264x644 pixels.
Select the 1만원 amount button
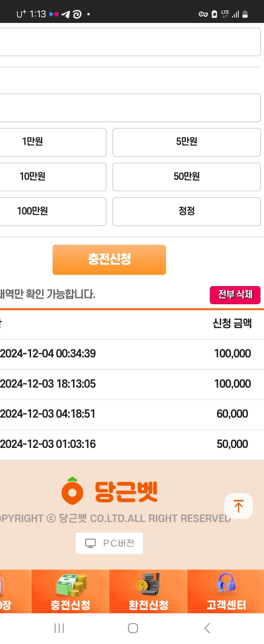[53, 142]
